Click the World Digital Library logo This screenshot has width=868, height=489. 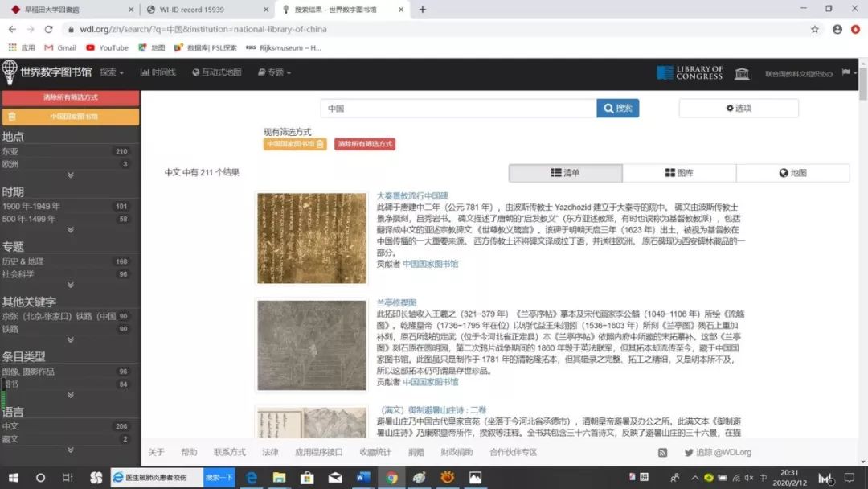[x=47, y=72]
